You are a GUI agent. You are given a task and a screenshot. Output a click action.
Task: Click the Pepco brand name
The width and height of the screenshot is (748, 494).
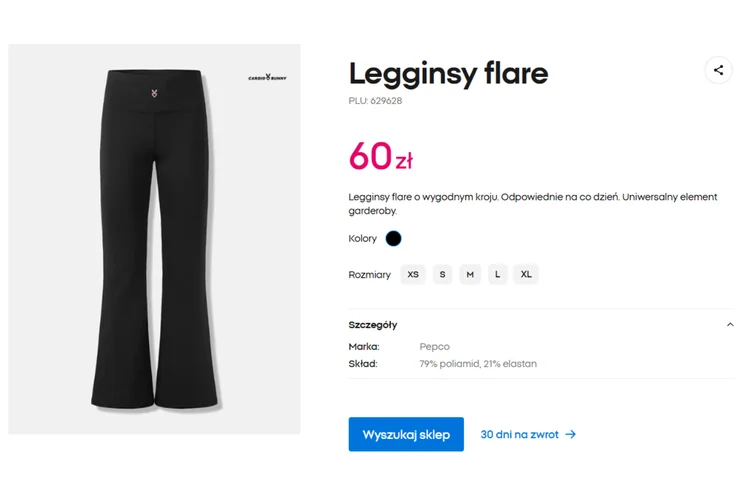(x=434, y=347)
